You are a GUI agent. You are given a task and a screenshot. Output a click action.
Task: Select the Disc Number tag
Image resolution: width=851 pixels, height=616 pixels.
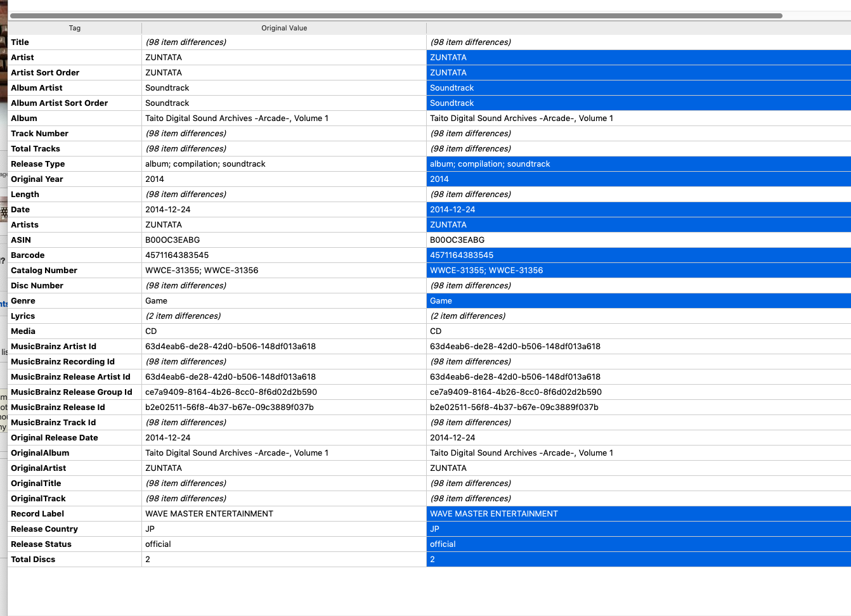tap(37, 286)
